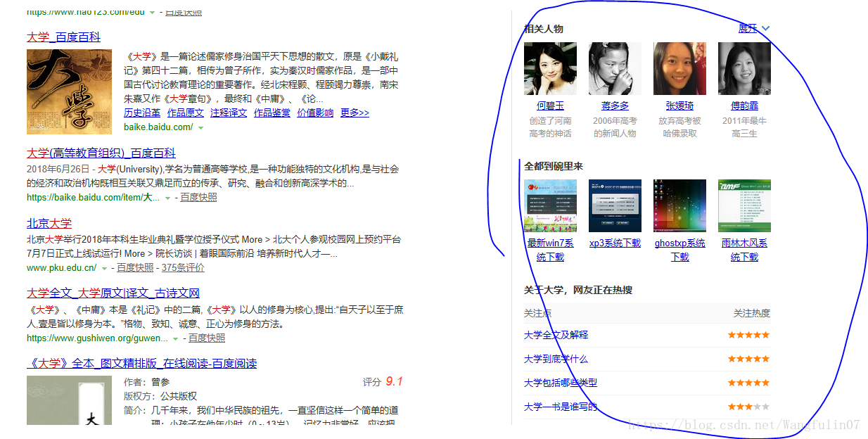Click the 放弃高考被哈佛录取 caption
Image resolution: width=868 pixels, height=439 pixels.
679,127
